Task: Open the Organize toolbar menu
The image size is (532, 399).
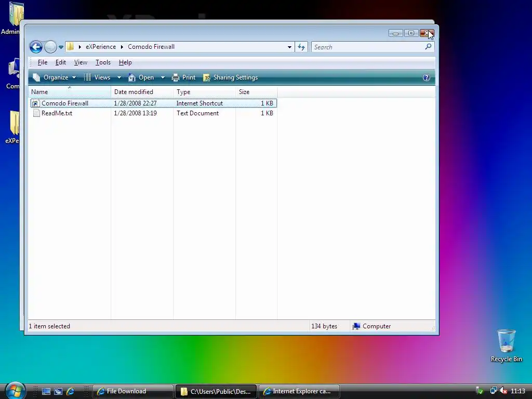Action: (x=54, y=77)
